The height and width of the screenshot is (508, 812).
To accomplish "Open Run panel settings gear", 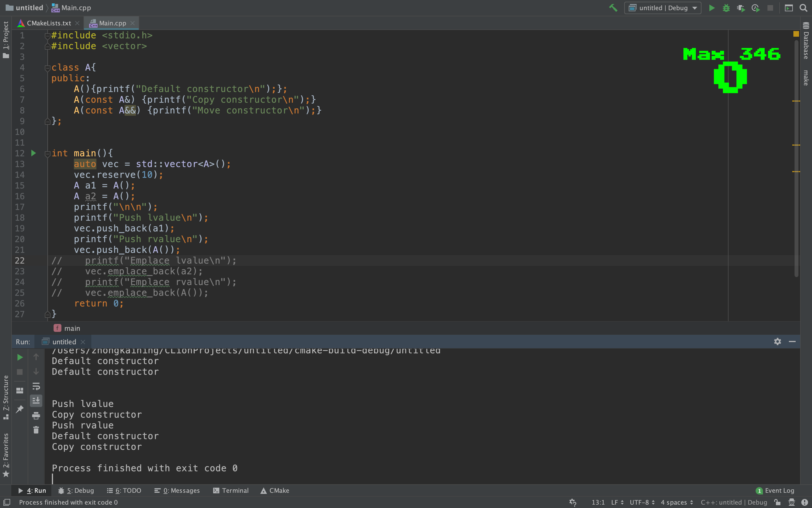I will click(777, 341).
